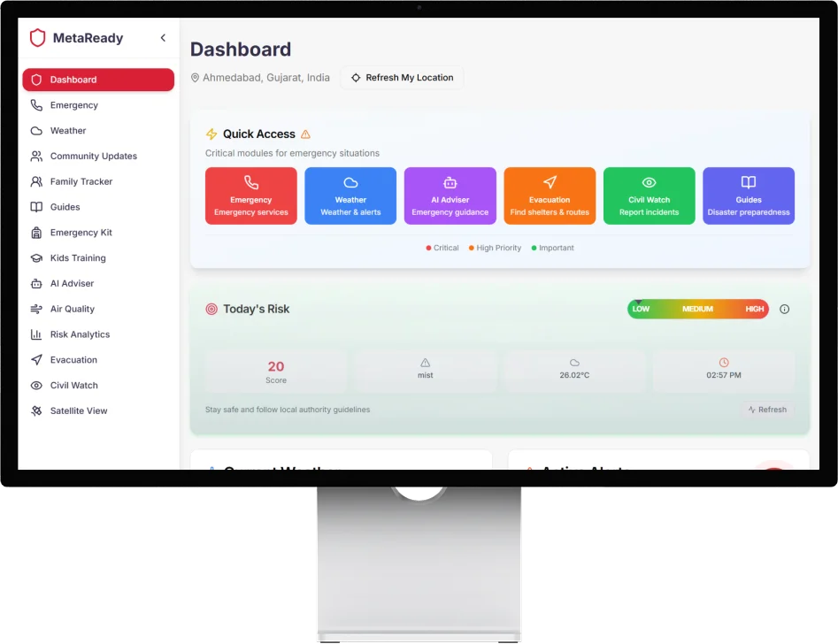Click the Family Tracker icon in sidebar
Viewport: 838px width, 644px height.
coord(36,181)
